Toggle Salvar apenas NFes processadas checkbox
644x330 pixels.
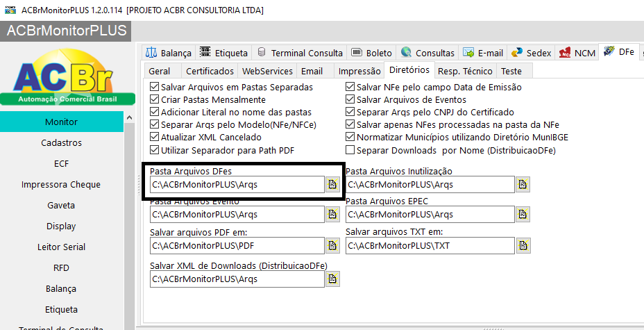click(452, 124)
